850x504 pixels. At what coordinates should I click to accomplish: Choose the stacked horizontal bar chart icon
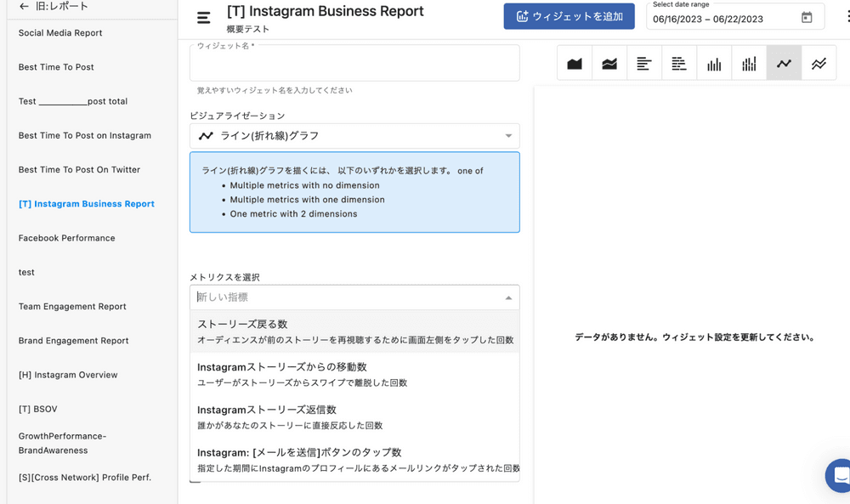click(x=679, y=64)
